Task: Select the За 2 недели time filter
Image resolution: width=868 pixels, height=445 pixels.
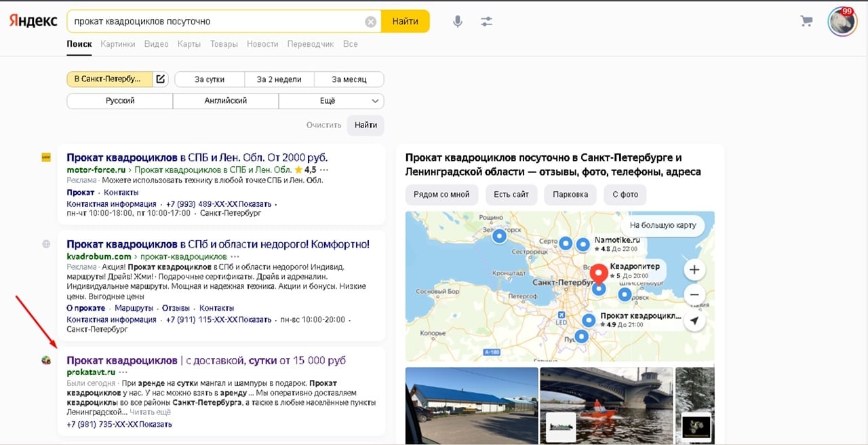Action: coord(279,79)
